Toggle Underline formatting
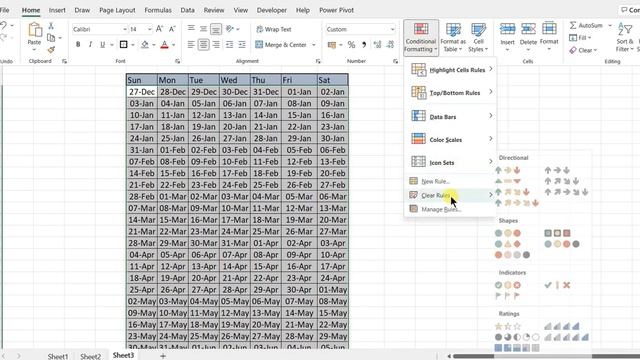Screen dimensions: 640x360 pyautogui.click(x=102, y=44)
